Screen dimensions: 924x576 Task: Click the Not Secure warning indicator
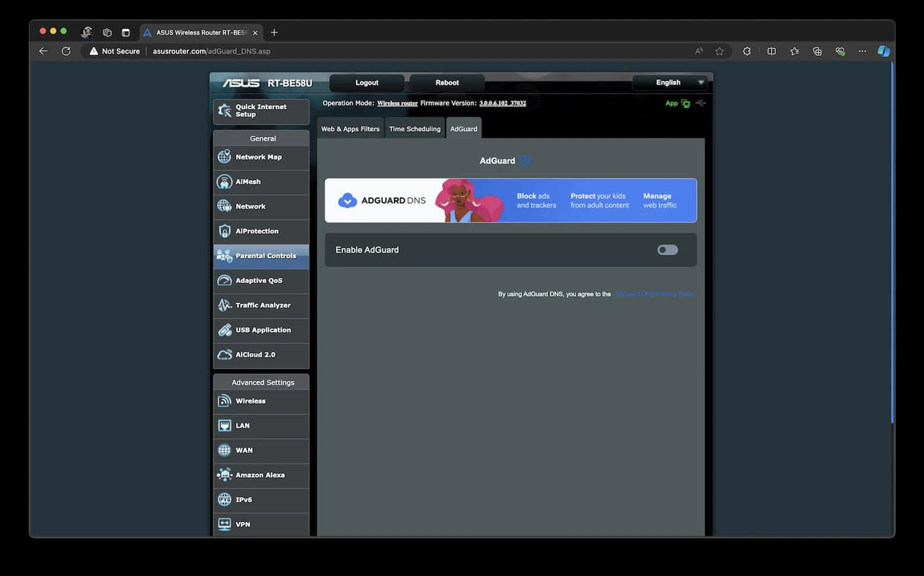tap(115, 51)
